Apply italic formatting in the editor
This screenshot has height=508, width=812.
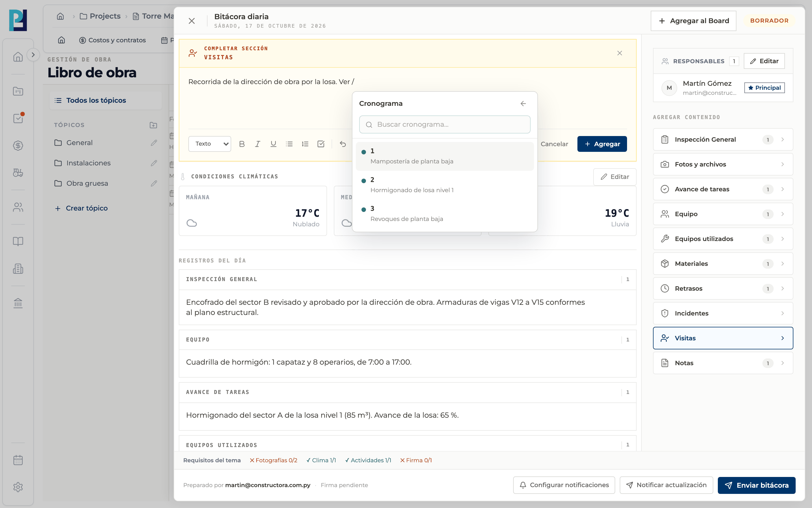coord(257,144)
